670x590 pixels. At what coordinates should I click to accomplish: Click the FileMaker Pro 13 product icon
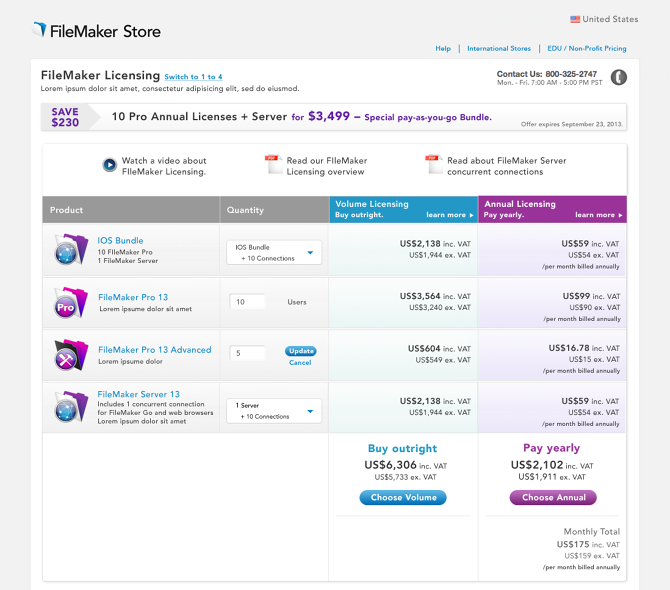pos(71,303)
